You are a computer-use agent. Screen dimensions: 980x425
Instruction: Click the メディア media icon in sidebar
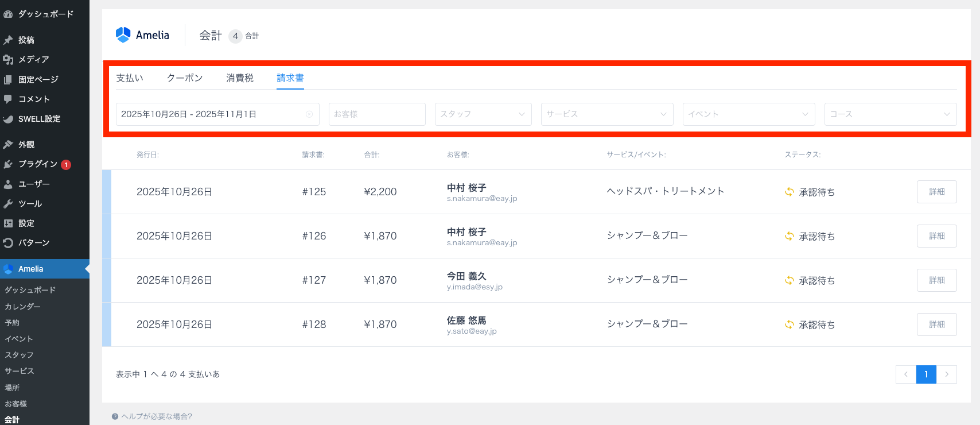tap(8, 60)
